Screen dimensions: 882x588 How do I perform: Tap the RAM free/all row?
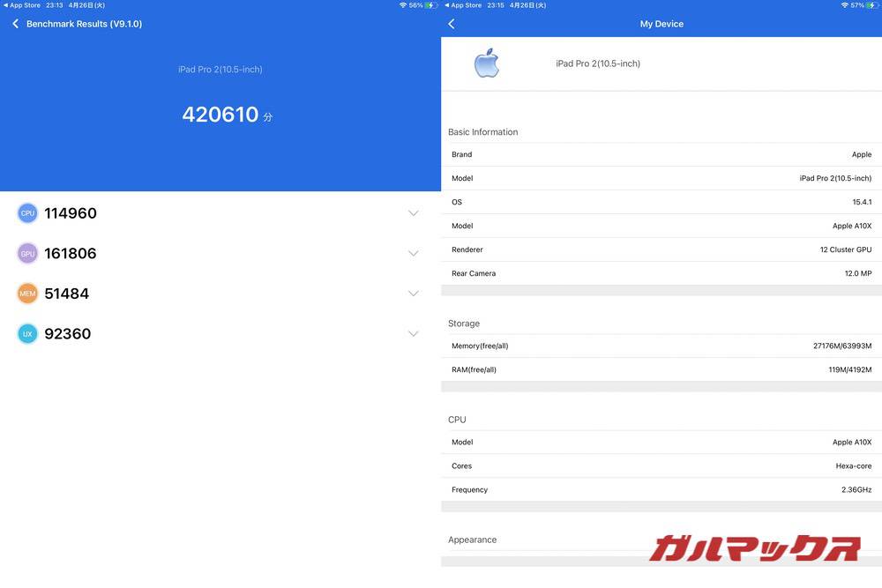click(x=660, y=368)
